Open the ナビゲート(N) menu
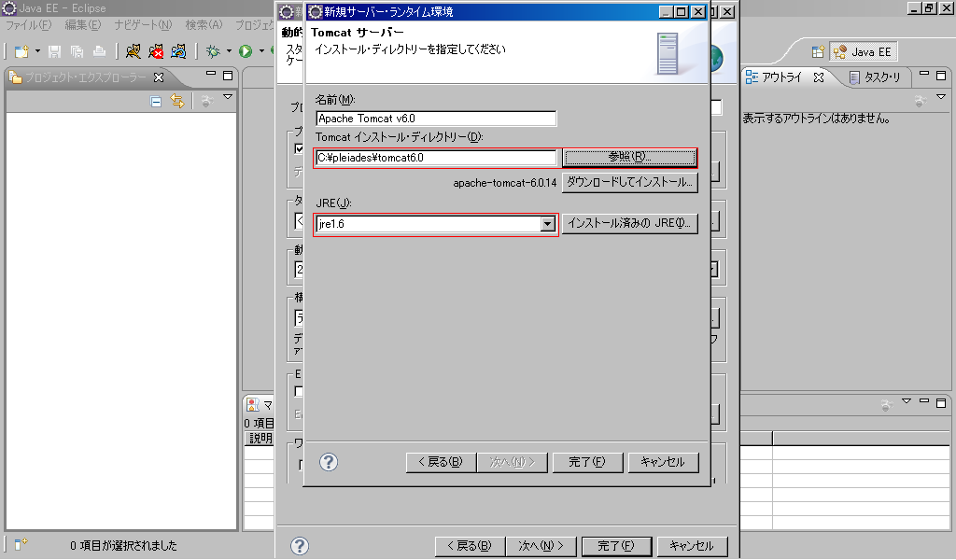The width and height of the screenshot is (956, 560). pos(143,25)
